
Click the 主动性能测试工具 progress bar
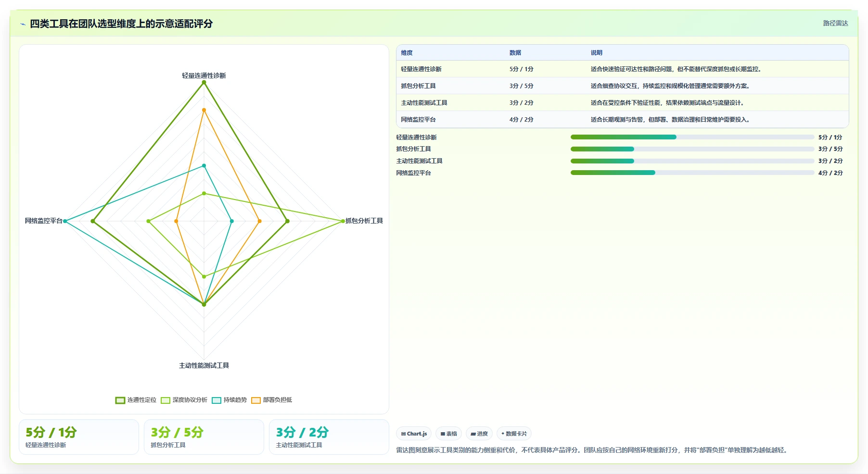point(692,161)
